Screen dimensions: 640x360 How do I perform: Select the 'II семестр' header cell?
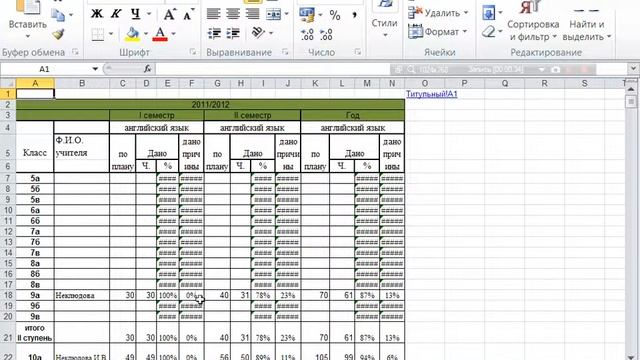coord(252,115)
